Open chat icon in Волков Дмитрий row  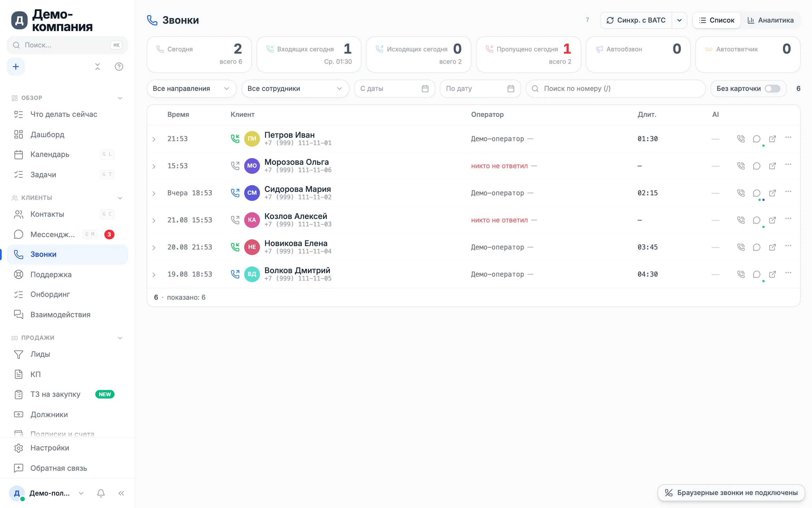(x=756, y=274)
